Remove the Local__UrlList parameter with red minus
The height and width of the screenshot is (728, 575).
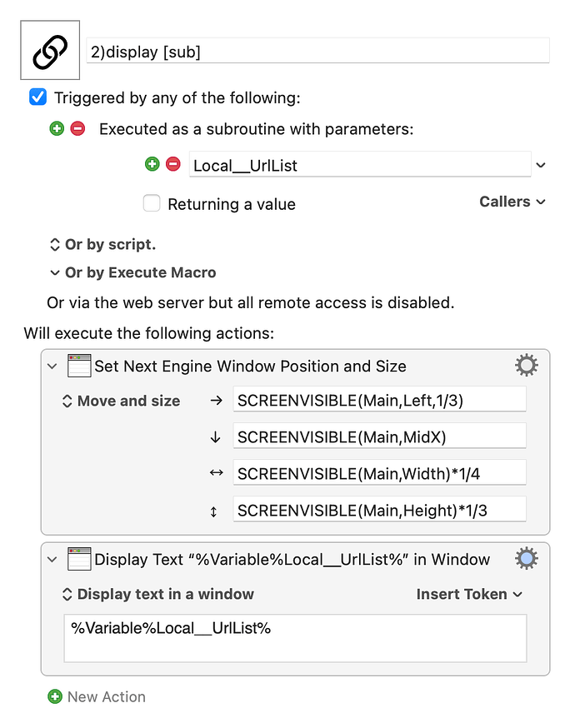(x=173, y=164)
